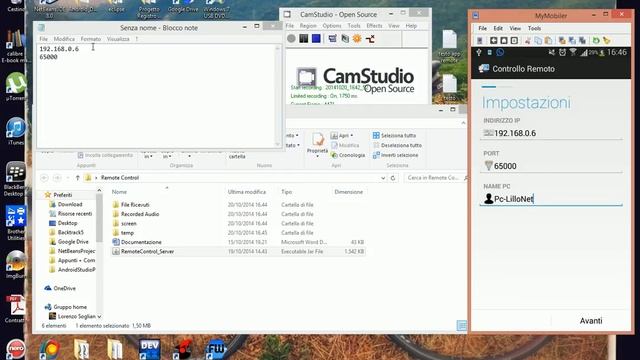Click the Explorer back navigation arrow
This screenshot has height=360, width=640.
click(x=44, y=178)
